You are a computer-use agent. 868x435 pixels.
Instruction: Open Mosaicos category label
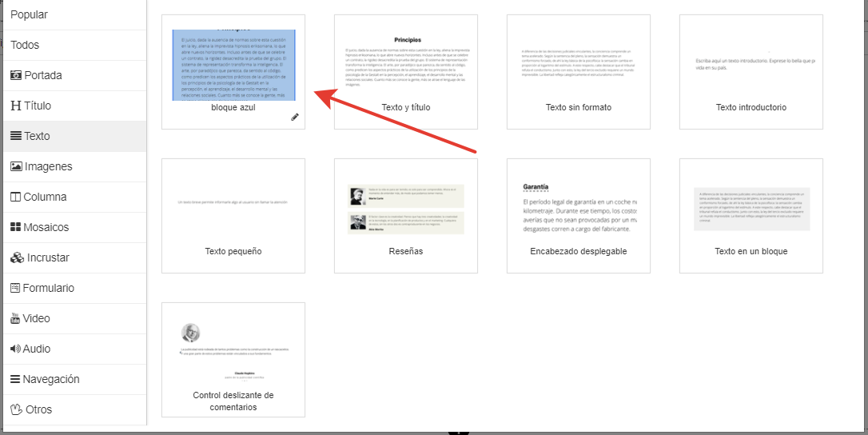(x=46, y=228)
